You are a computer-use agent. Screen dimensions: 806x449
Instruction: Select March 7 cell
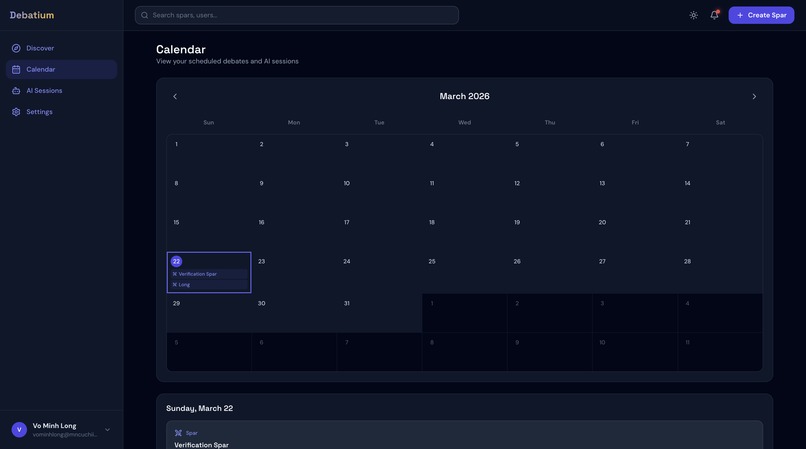[x=720, y=154]
